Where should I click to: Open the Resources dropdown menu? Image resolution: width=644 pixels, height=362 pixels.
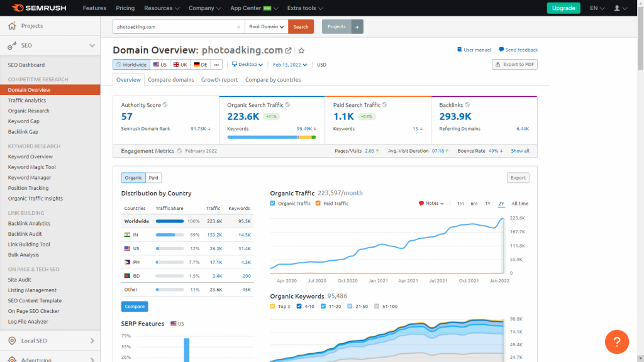162,8
